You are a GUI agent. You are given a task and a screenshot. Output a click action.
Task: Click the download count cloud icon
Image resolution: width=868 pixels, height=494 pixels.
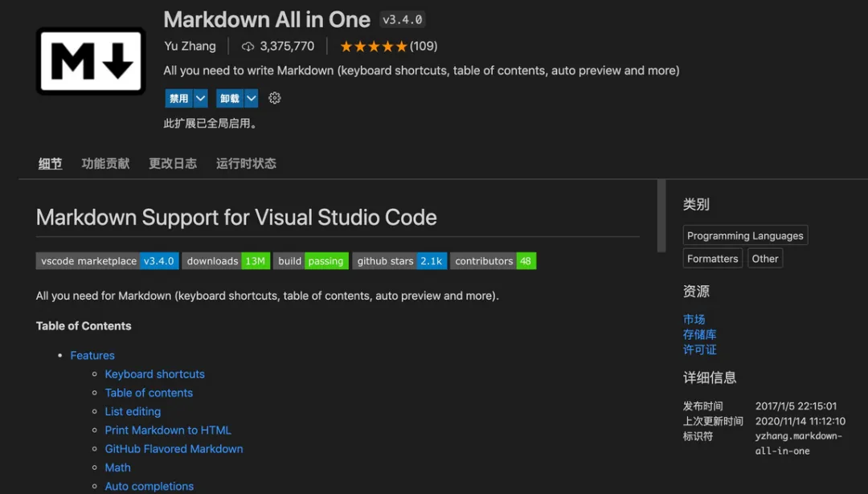pos(248,47)
